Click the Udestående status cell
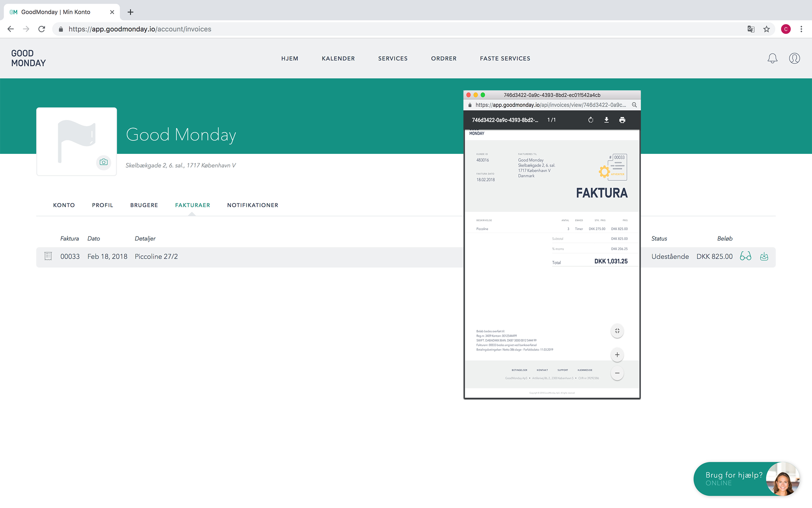812x508 pixels. coord(670,256)
